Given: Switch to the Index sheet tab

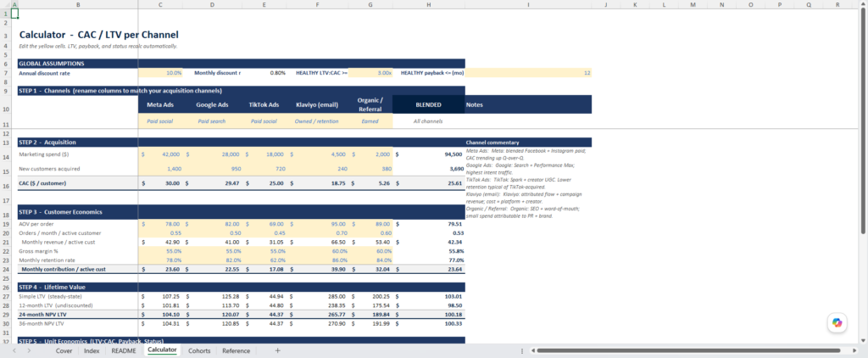Looking at the screenshot, I should (92, 351).
